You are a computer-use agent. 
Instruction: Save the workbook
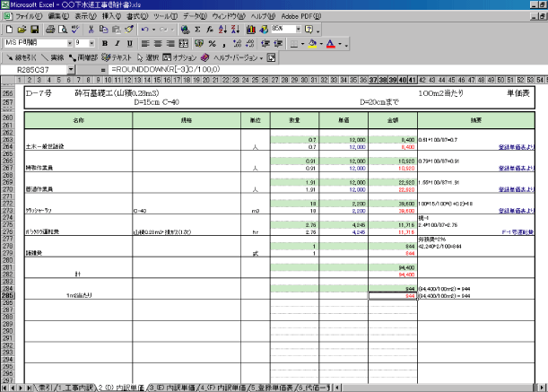pos(34,30)
